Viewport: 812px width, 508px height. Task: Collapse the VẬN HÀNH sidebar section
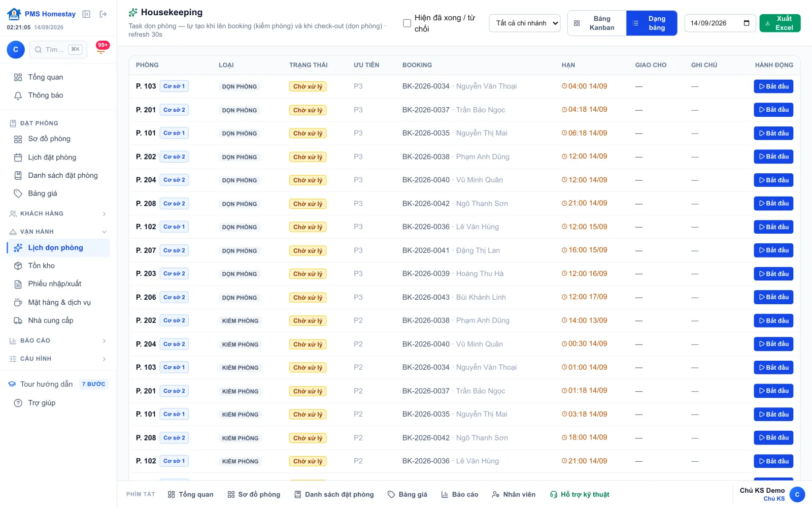(x=58, y=232)
